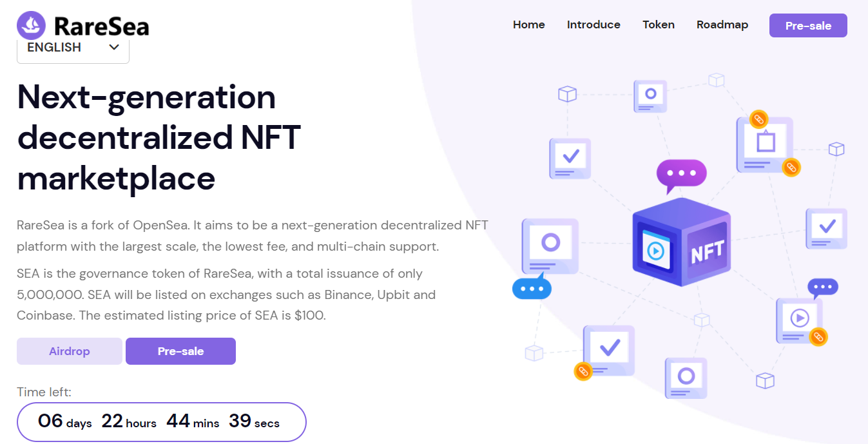The width and height of the screenshot is (868, 444).
Task: Click the Airdrop button
Action: (70, 351)
